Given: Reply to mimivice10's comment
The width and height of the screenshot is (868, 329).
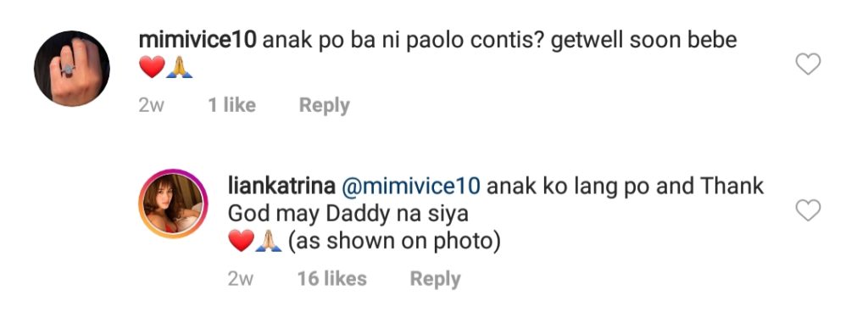Looking at the screenshot, I should tap(325, 105).
